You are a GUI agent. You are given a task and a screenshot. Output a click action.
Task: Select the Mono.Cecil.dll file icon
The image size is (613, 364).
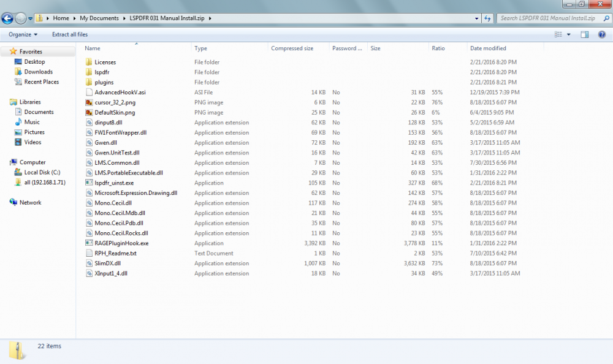tap(89, 203)
